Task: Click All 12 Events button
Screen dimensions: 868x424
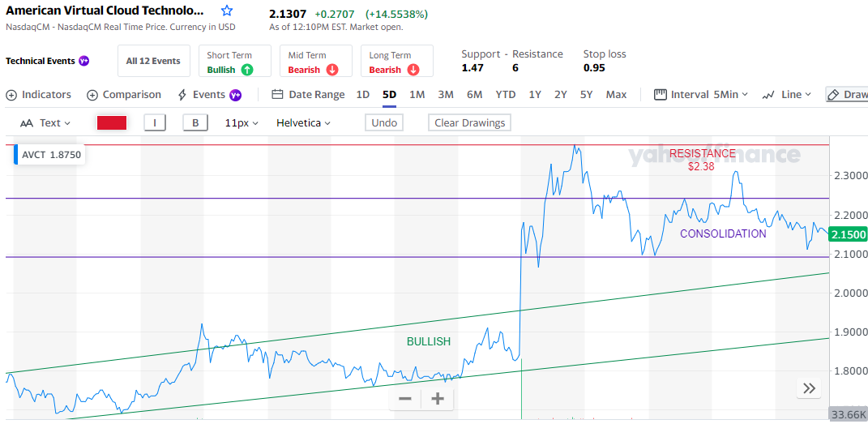Action: (x=153, y=61)
